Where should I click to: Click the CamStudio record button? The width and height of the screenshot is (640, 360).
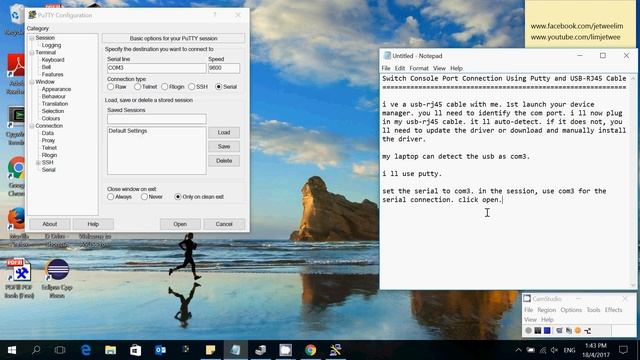point(529,331)
